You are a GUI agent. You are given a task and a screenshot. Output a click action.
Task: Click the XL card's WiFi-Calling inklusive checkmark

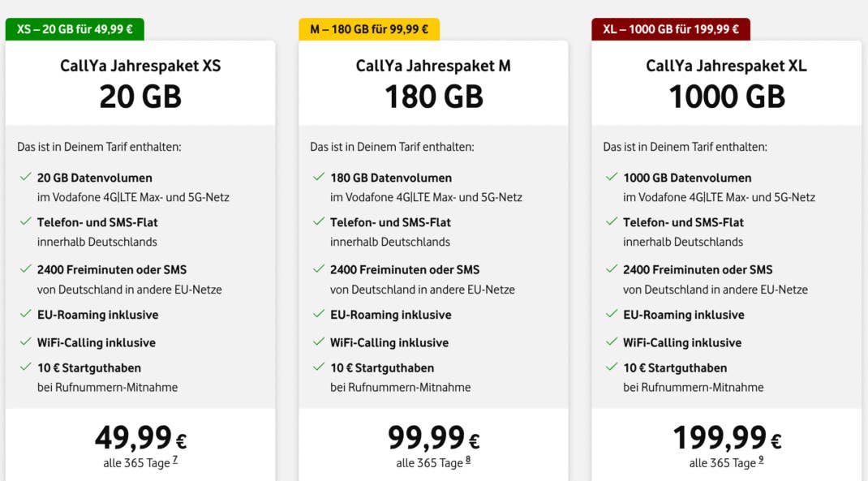[611, 342]
